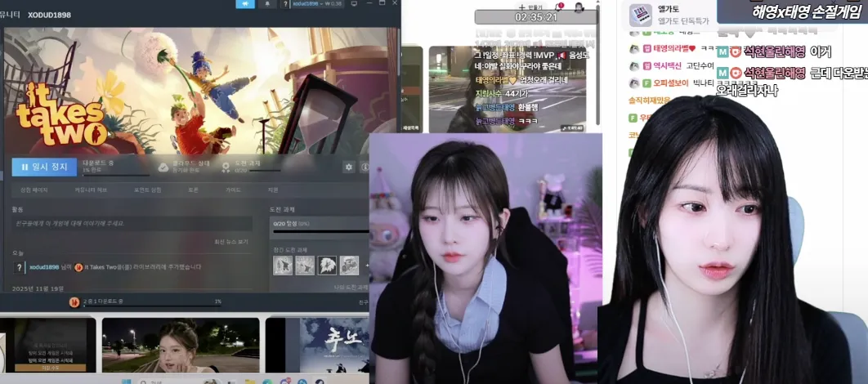868x384 pixels.
Task: Click the 02:35:21 timer overlay
Action: 536,17
